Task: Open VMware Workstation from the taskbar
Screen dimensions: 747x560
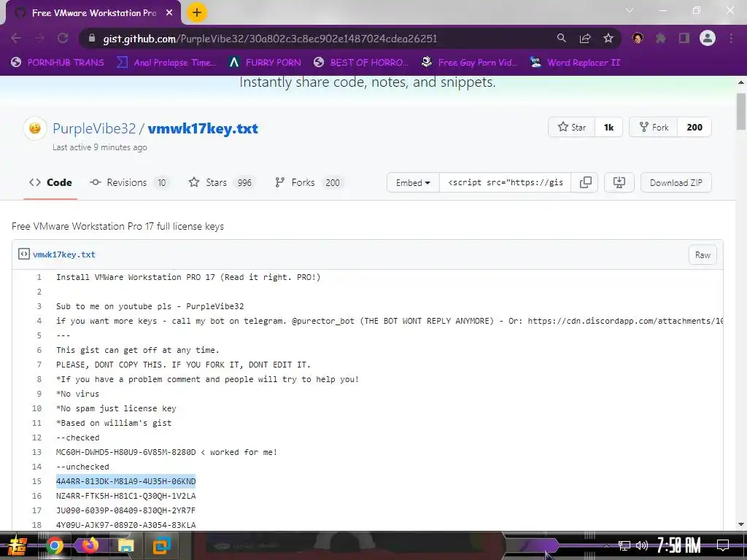Action: [161, 545]
